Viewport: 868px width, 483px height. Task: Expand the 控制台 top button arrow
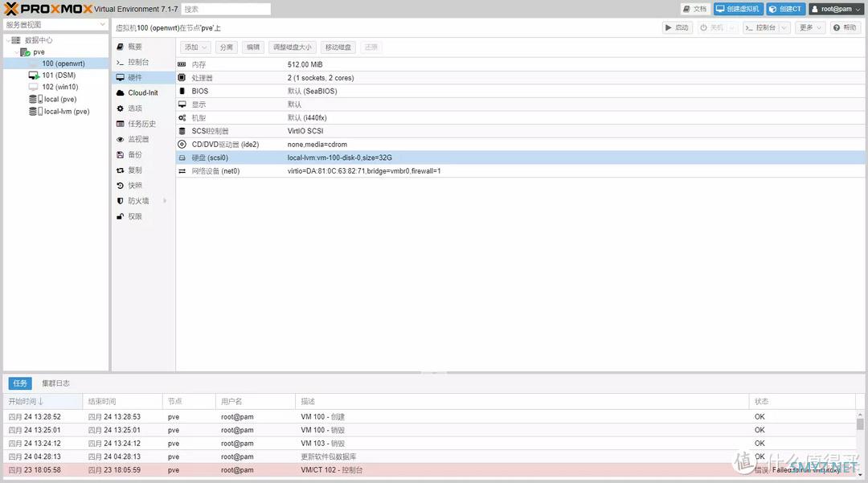click(x=784, y=27)
